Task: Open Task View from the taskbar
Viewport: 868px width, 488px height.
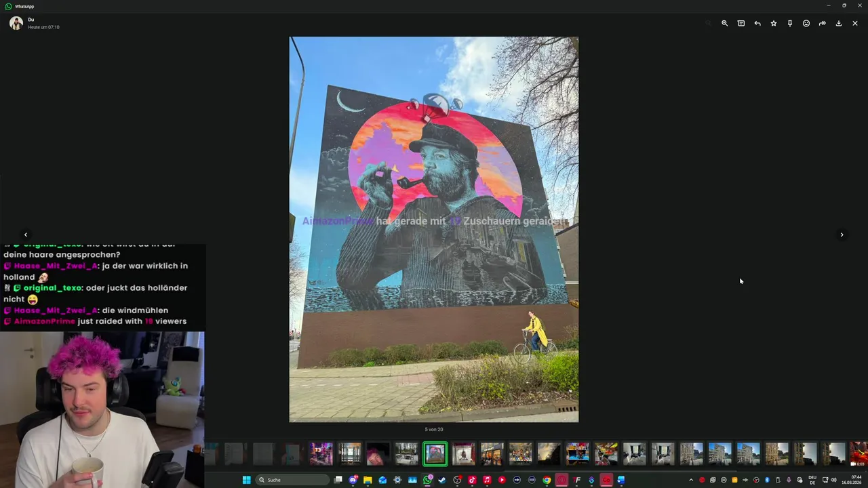Action: pyautogui.click(x=338, y=480)
